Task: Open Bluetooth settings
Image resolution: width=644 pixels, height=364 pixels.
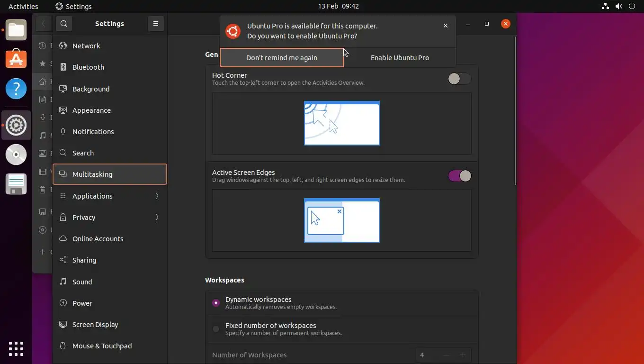Action: click(x=110, y=67)
